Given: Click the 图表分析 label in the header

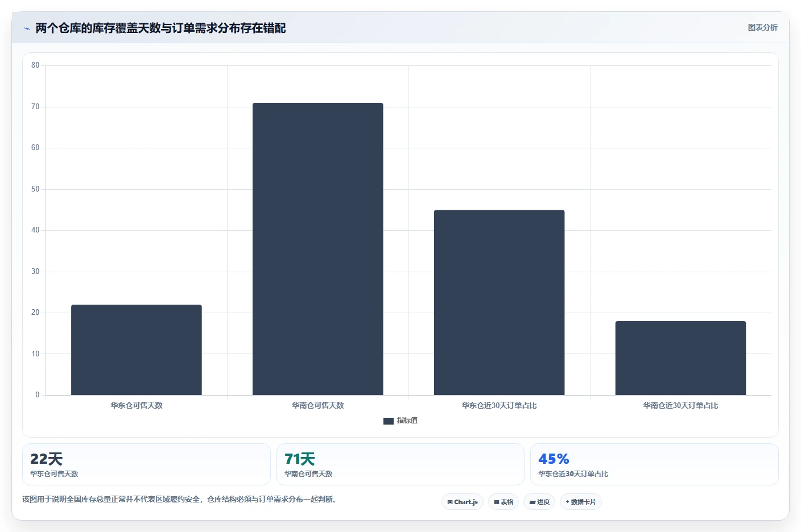Looking at the screenshot, I should (762, 27).
